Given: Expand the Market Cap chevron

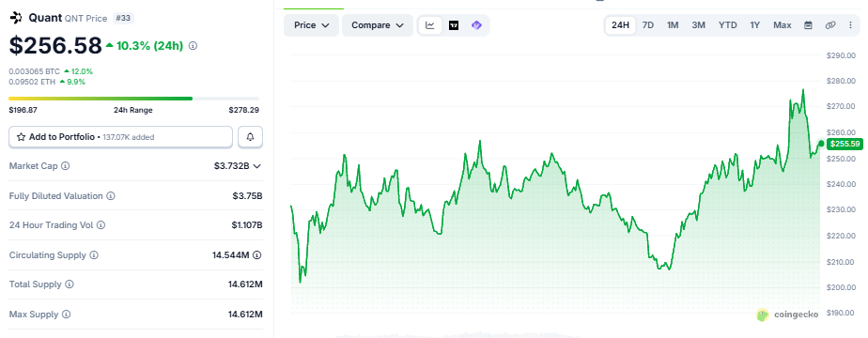Looking at the screenshot, I should 256,166.
